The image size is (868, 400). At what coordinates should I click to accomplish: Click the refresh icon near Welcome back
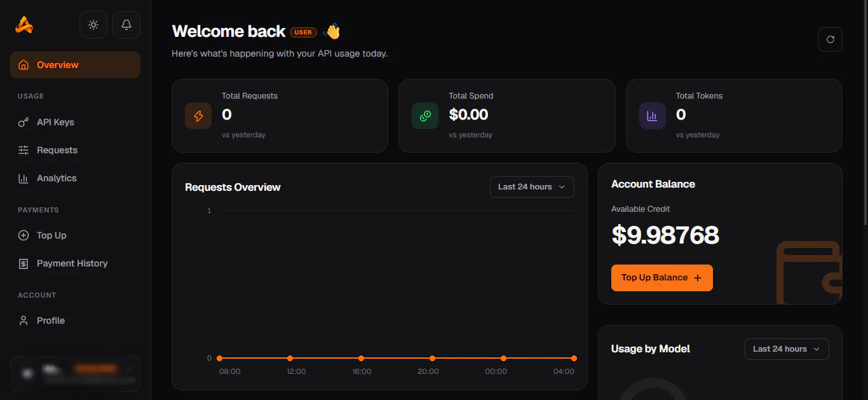tap(831, 39)
